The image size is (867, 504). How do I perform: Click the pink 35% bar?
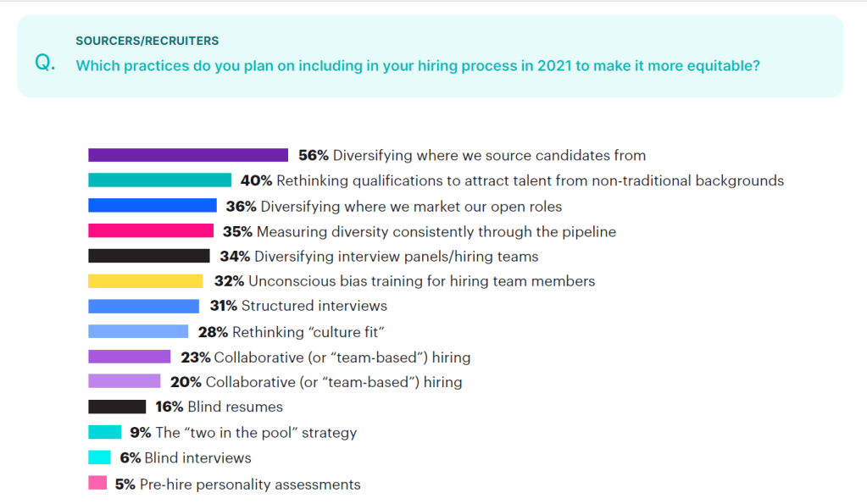pos(150,230)
